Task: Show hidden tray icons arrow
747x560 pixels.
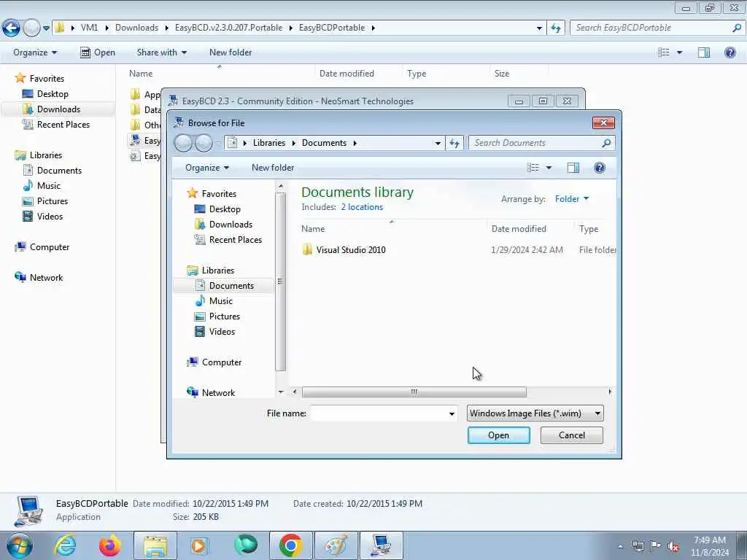Action: 620,547
